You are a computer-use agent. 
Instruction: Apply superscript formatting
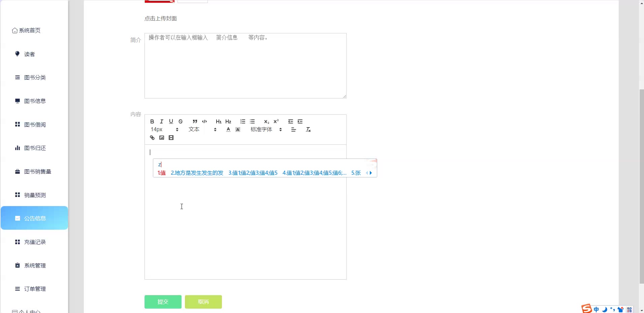276,121
